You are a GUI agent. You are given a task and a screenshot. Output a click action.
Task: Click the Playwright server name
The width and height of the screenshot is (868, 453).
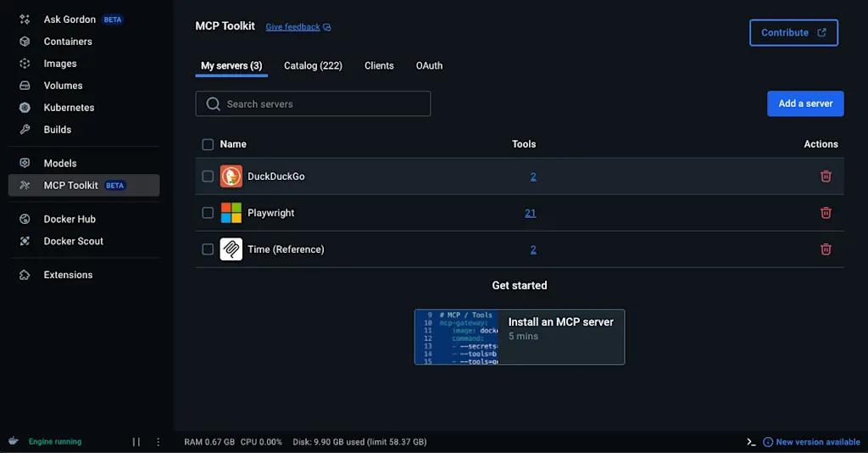[270, 213]
